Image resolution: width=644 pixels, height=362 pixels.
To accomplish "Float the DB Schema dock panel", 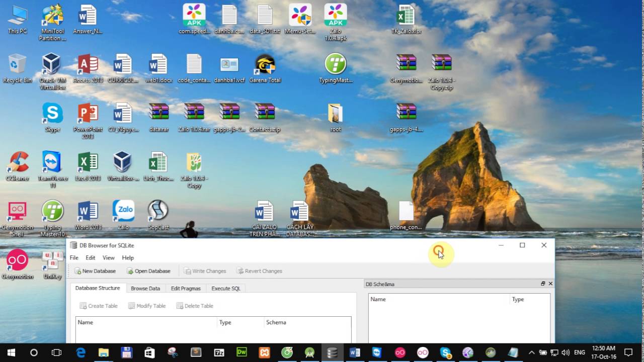I will click(543, 284).
